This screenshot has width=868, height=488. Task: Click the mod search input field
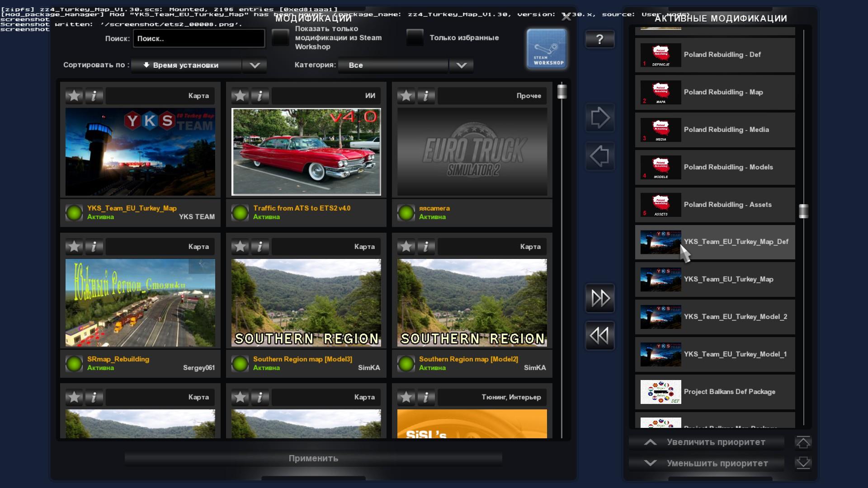199,38
